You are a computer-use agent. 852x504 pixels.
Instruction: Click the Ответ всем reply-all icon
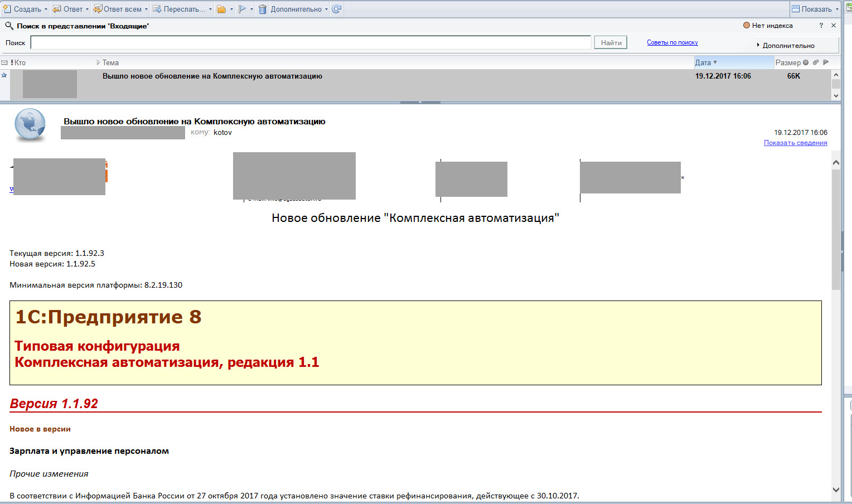click(x=98, y=9)
